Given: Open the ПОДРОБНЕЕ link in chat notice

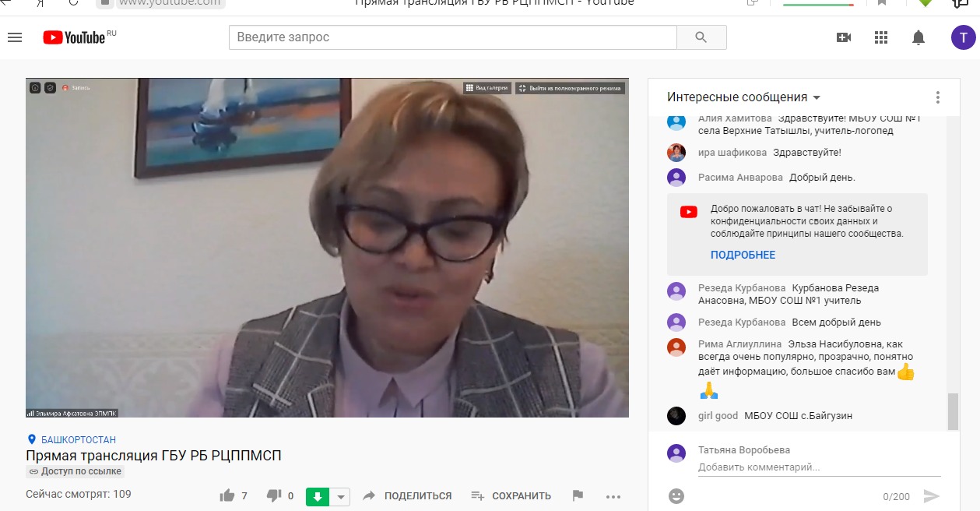Looking at the screenshot, I should [743, 255].
